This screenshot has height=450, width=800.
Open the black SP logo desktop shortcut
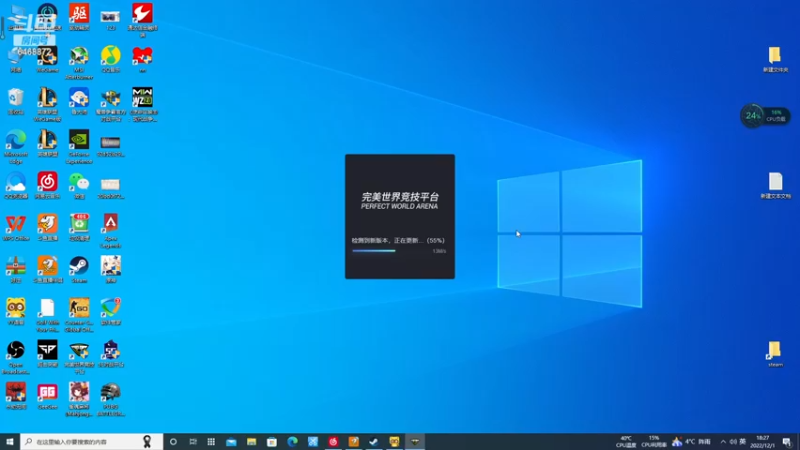[47, 354]
